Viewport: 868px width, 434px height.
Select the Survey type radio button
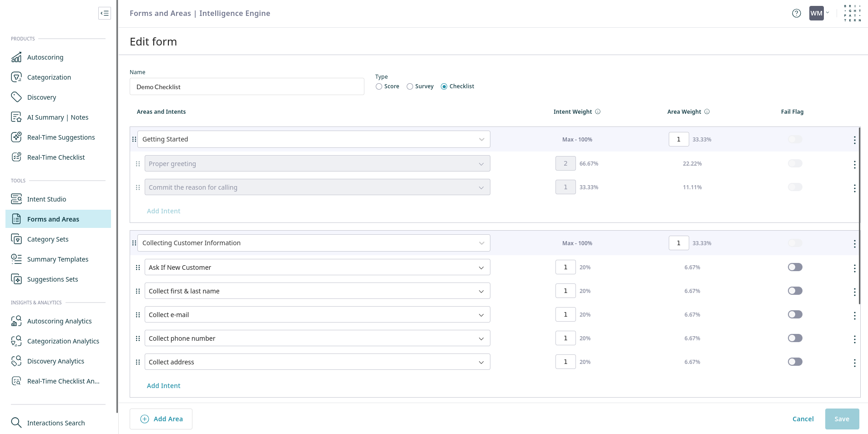pos(410,86)
